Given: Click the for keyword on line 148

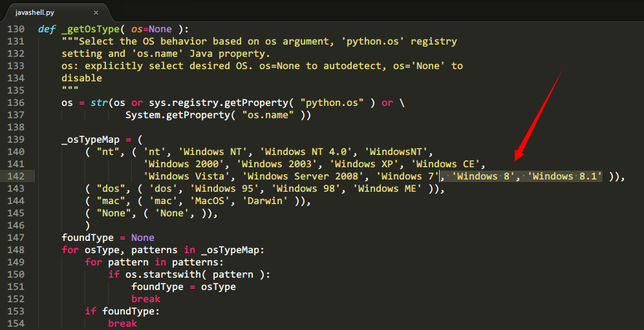Looking at the screenshot, I should pyautogui.click(x=70, y=250).
